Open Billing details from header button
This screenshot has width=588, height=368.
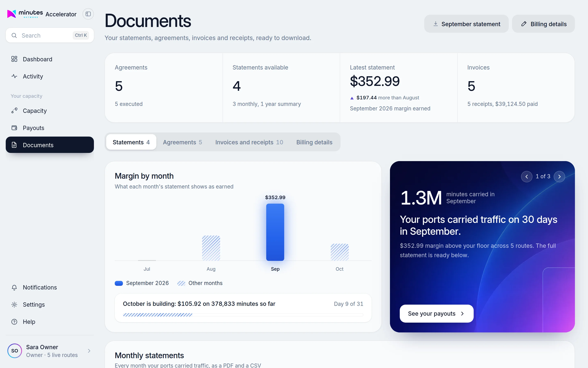(543, 24)
